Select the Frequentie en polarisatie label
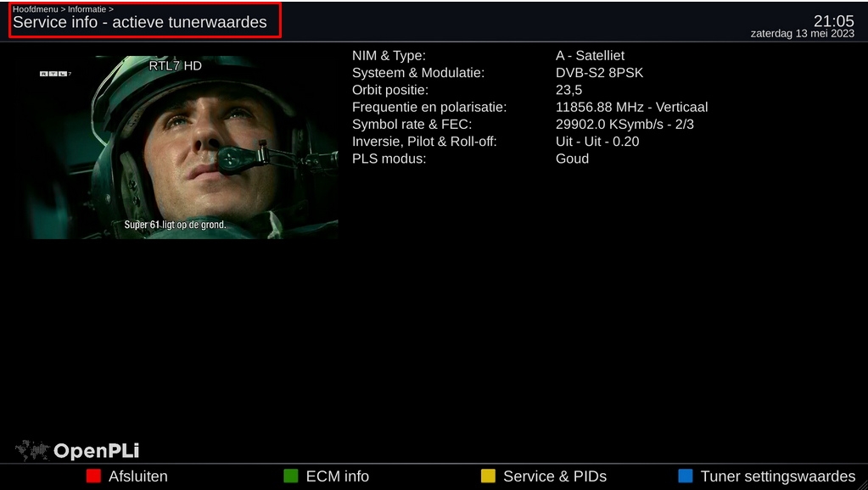Viewport: 868px width, 490px height. point(429,108)
